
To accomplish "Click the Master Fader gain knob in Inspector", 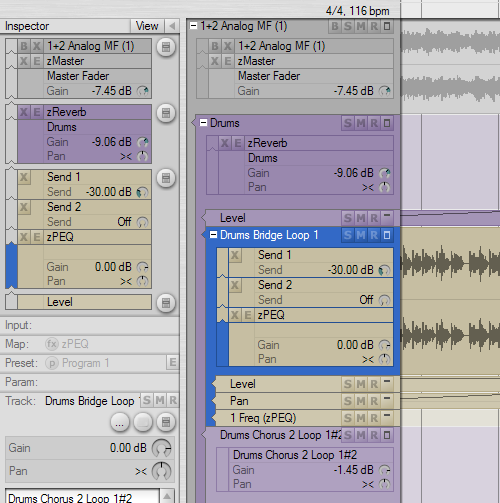I will point(143,91).
